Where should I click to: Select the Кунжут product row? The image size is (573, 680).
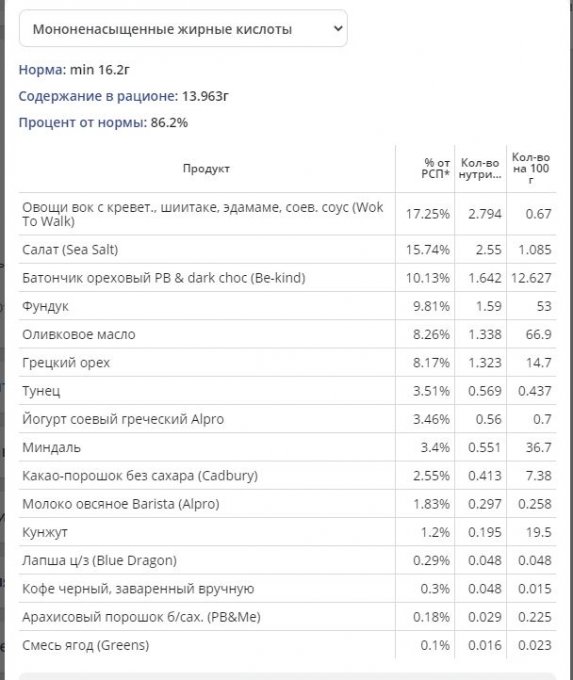287,532
